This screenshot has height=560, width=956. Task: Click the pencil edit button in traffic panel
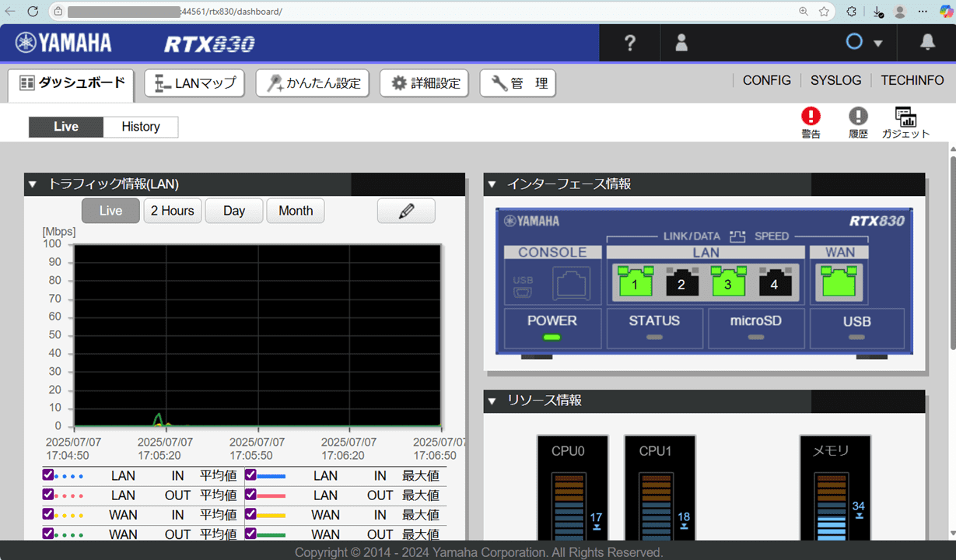point(406,211)
